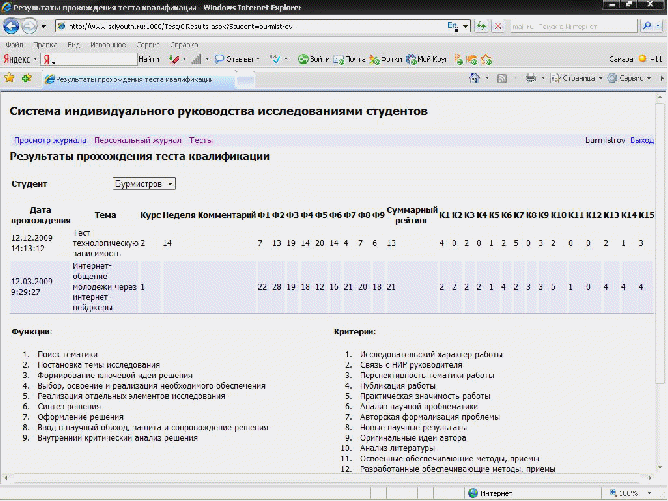Screen dimensions: 668x501
Task: Click the Выход logout link
Action: [x=642, y=141]
